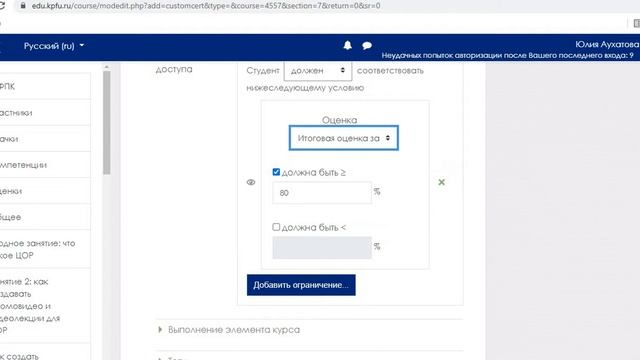Open 'Общее' section in the sidebar

click(x=45, y=217)
